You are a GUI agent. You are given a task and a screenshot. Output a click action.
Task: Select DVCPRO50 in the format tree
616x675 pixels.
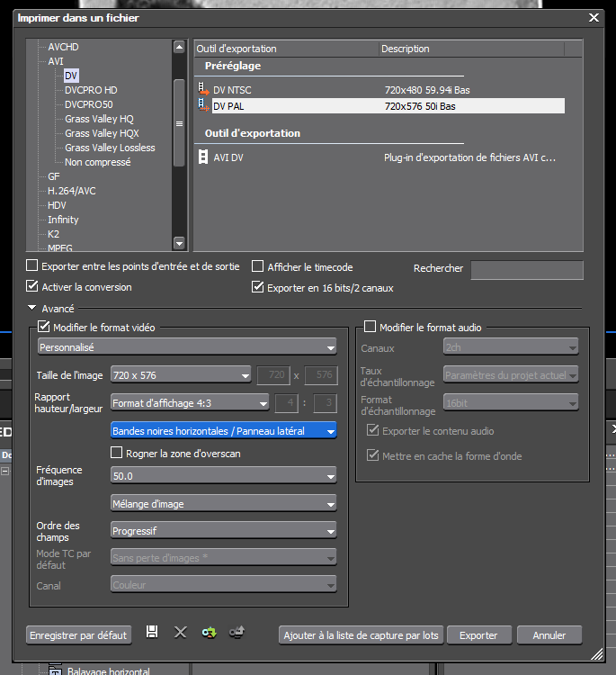click(89, 104)
